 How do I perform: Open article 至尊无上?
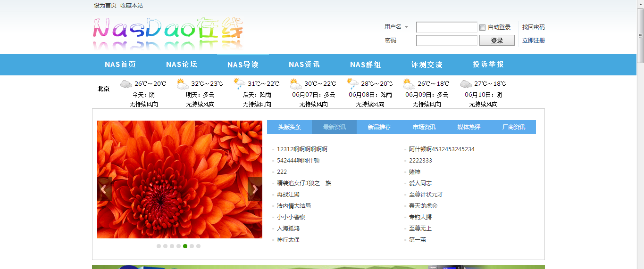(x=420, y=228)
